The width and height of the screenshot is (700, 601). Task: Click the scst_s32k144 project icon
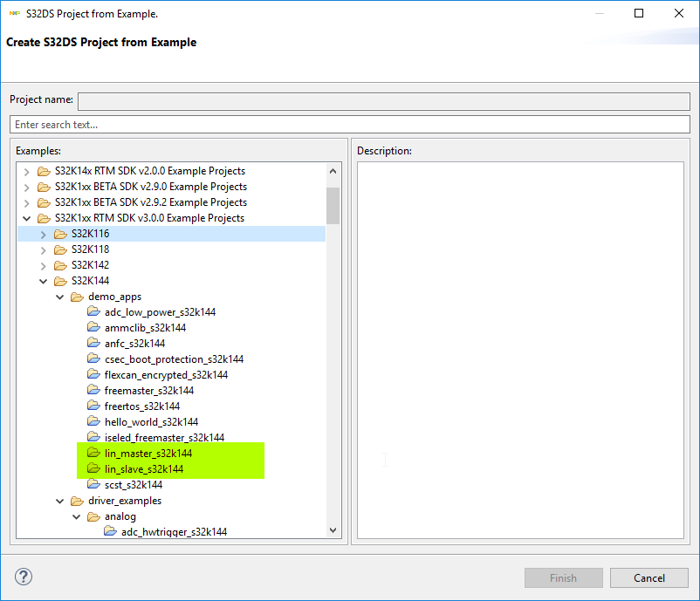pos(93,484)
